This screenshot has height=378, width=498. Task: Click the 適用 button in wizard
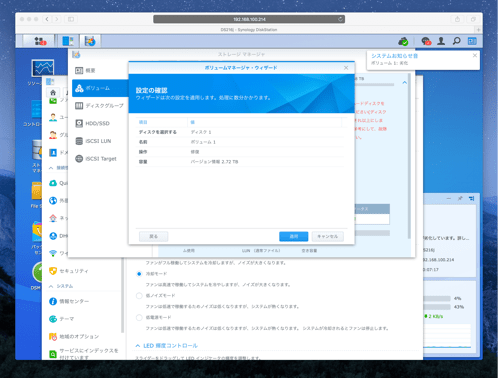coord(294,236)
